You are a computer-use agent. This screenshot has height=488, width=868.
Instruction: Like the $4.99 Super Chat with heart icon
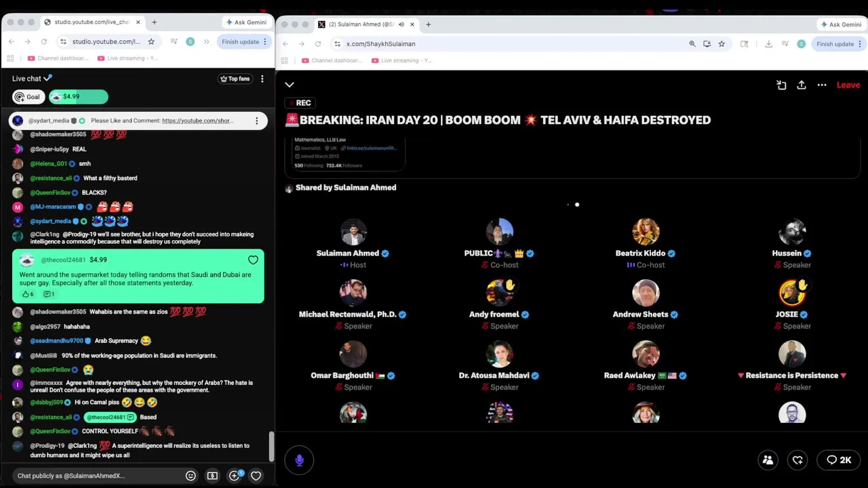253,260
